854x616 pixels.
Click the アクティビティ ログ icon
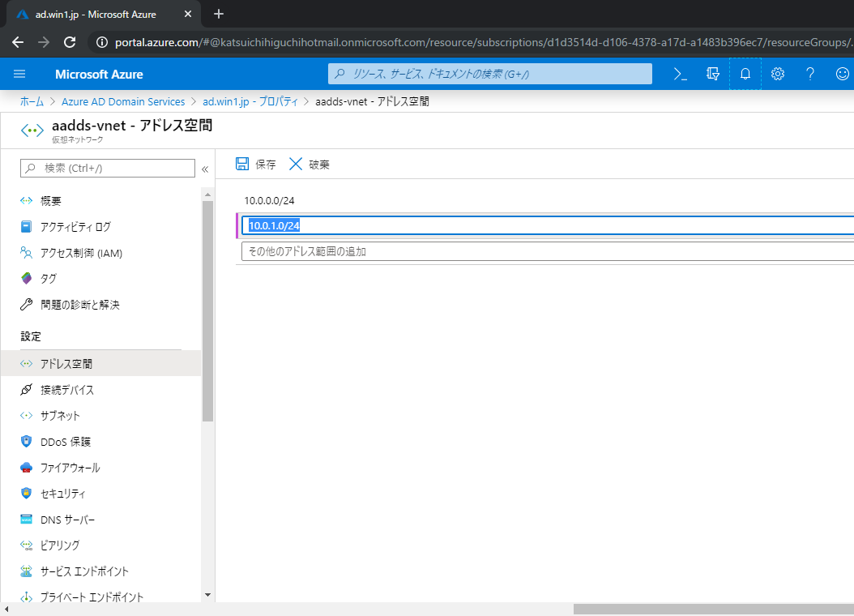click(x=26, y=227)
